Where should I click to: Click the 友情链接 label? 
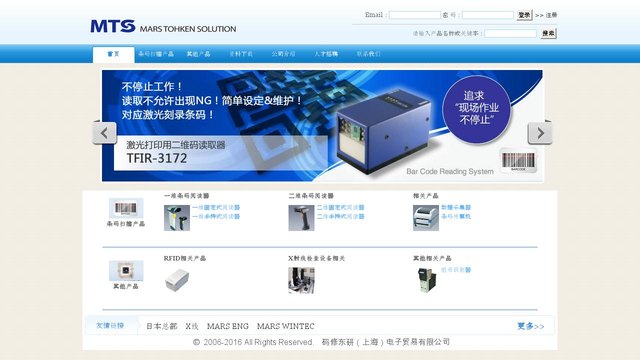(110, 326)
